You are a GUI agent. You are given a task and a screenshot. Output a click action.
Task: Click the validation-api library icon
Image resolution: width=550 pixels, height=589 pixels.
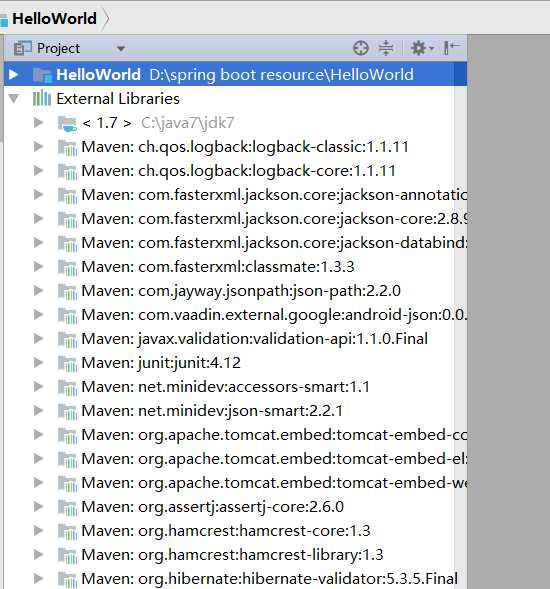point(67,340)
